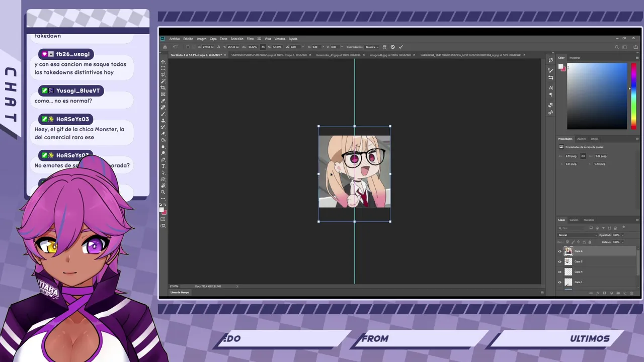Toggle relative positioning triangle in options bar
This screenshot has width=644, height=362.
219,47
